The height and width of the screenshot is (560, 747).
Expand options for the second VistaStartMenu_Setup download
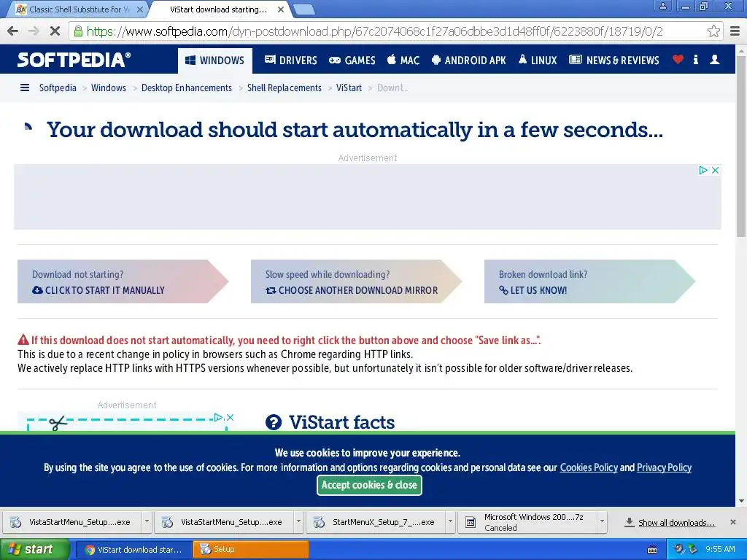(x=298, y=522)
